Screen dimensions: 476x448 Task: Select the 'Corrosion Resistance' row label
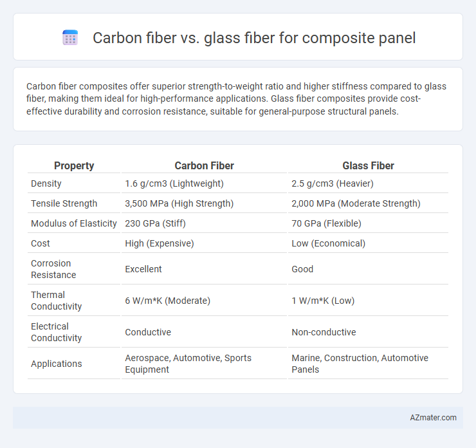53,269
